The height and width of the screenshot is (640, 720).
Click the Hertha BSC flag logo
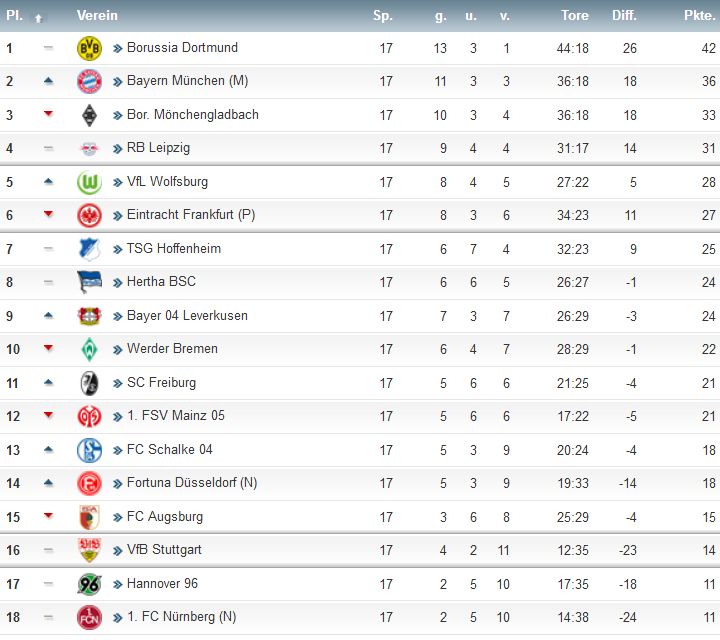[x=90, y=282]
